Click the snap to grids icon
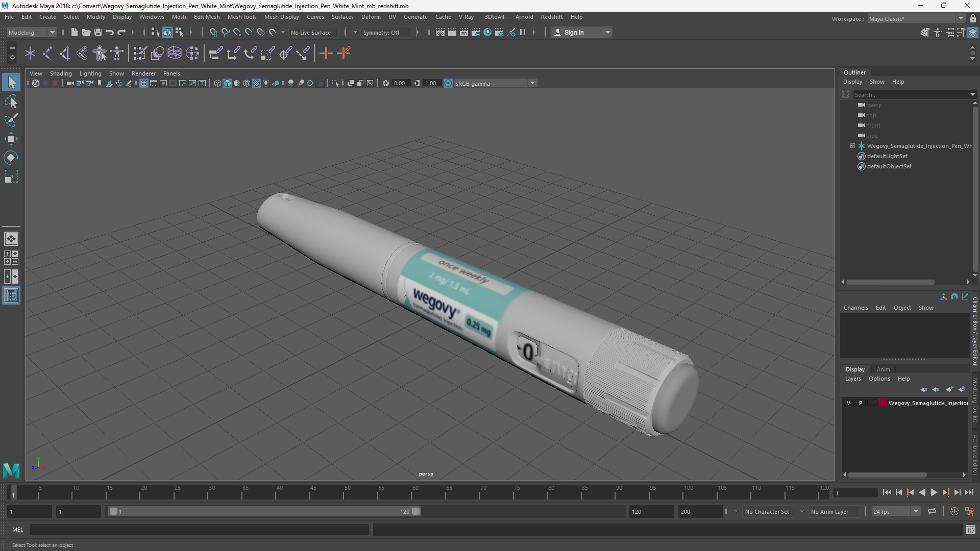The height and width of the screenshot is (551, 980). [x=213, y=32]
